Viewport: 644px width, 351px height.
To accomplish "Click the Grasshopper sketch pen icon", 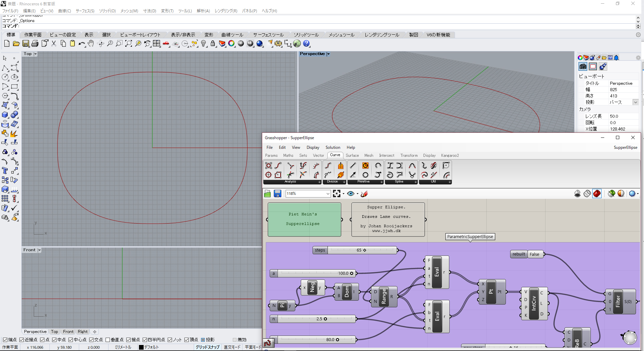I will pos(364,194).
